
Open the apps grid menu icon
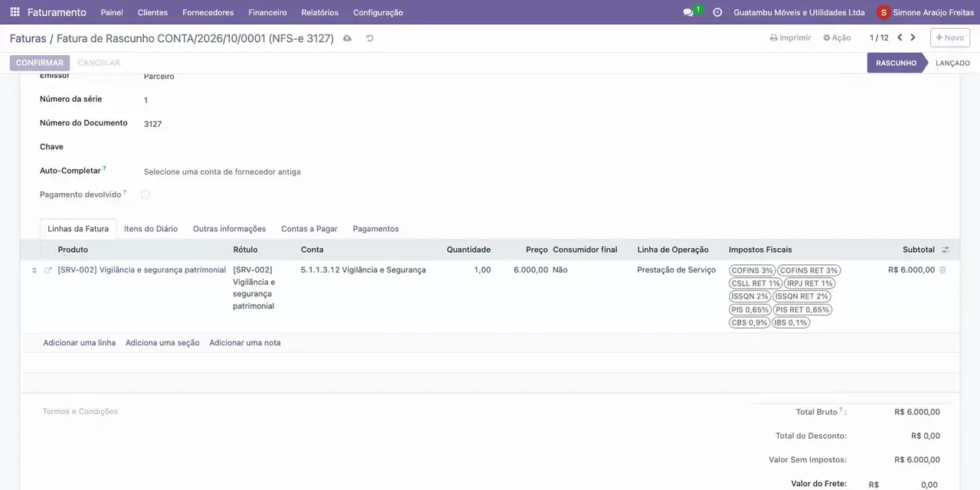[x=15, y=12]
